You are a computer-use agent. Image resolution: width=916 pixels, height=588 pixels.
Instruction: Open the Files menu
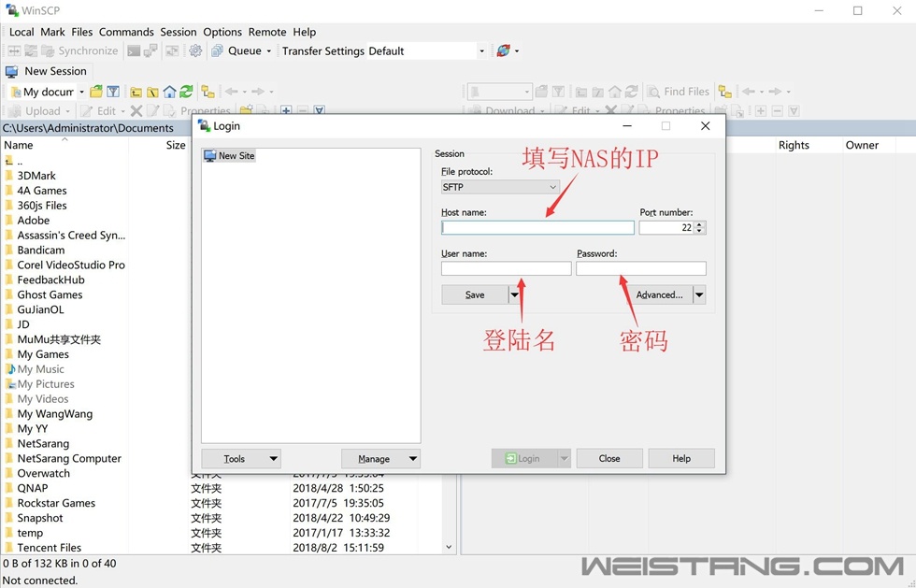point(82,32)
